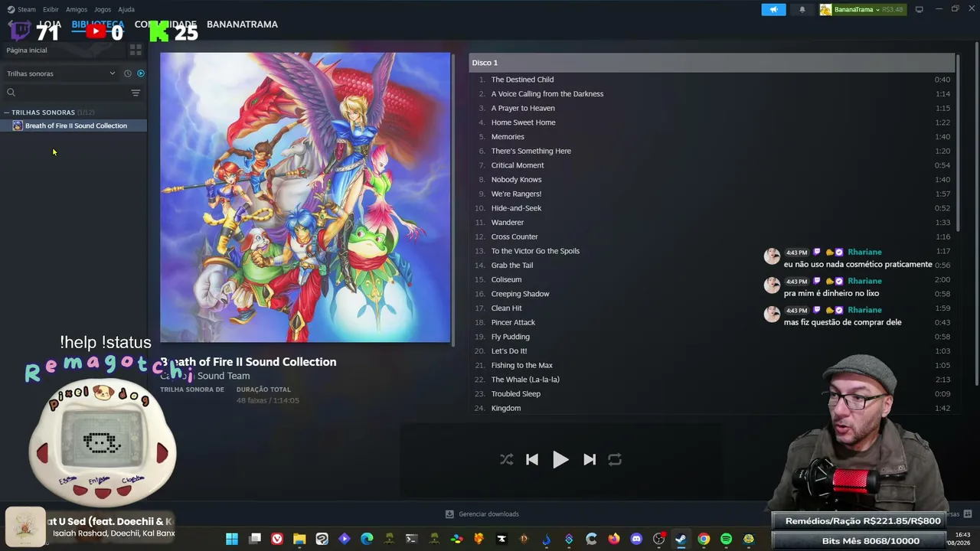Viewport: 980px width, 551px height.
Task: Open Firefox from taskbar
Action: coord(614,539)
